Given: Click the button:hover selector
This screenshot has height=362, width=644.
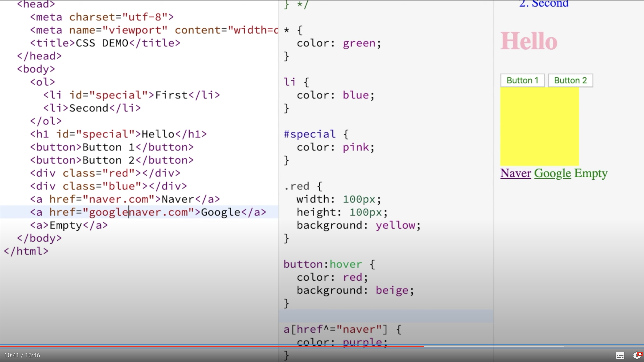Looking at the screenshot, I should [322, 264].
